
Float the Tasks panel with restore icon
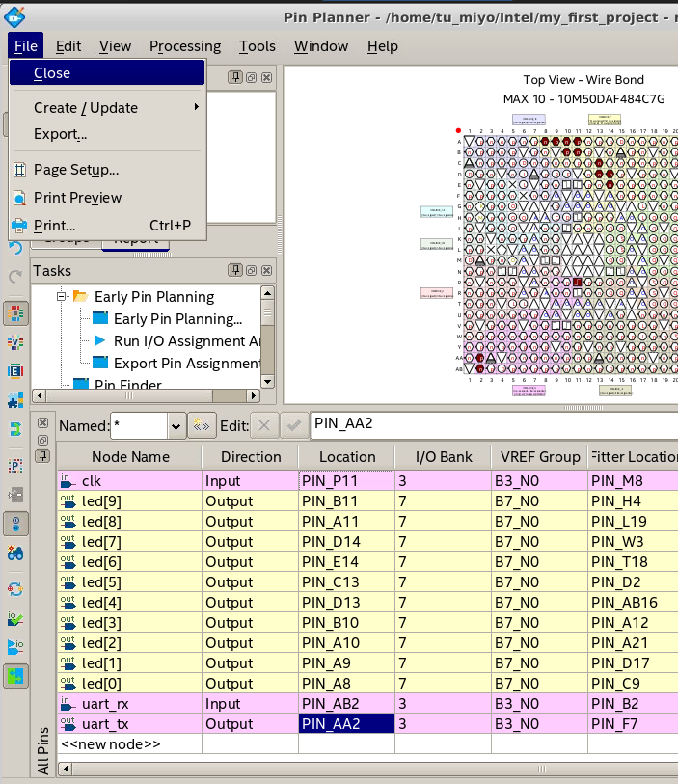coord(251,271)
